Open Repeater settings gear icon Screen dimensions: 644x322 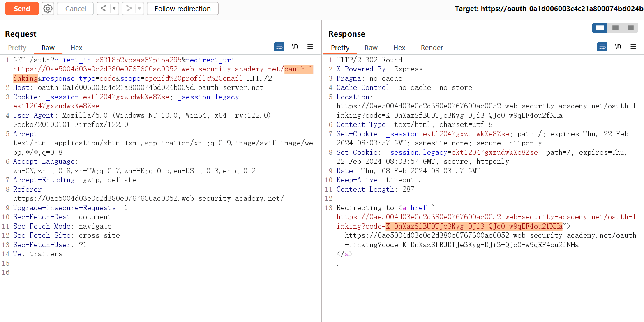pos(48,9)
